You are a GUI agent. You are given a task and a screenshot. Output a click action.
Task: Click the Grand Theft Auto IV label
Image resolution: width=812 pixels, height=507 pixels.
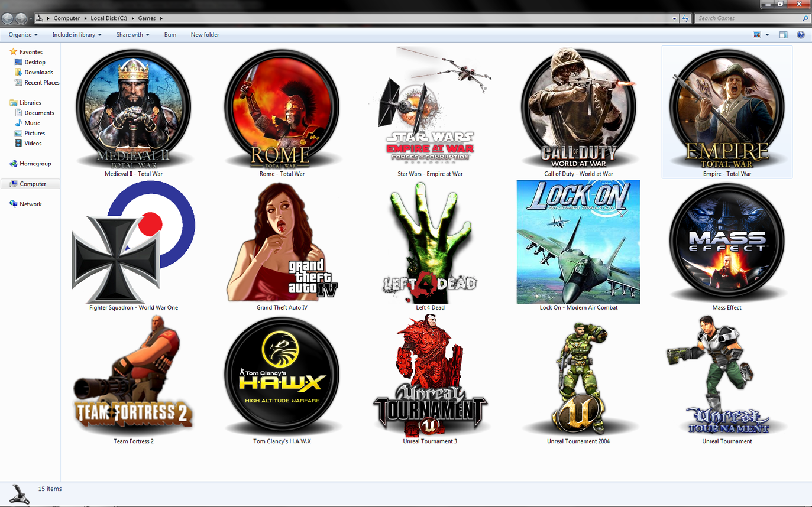point(282,308)
